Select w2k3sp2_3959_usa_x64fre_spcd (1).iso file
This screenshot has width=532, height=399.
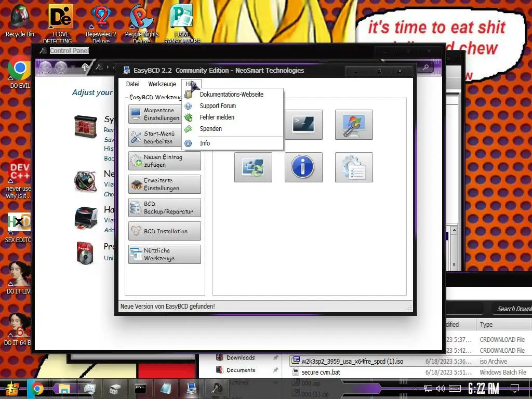coord(352,362)
